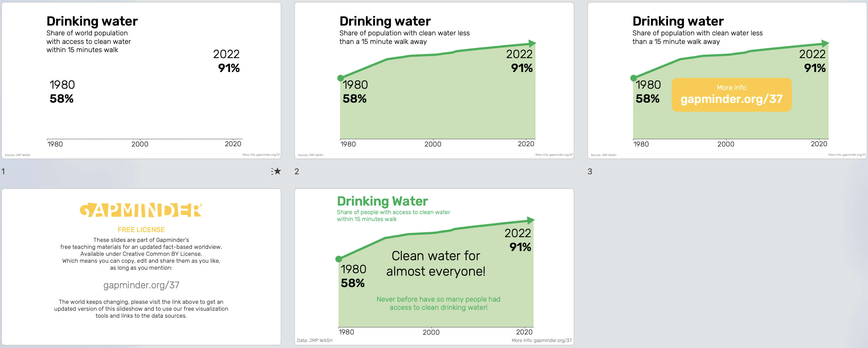Click the Gapminder logo on the license slide
The height and width of the screenshot is (348, 868).
[141, 210]
